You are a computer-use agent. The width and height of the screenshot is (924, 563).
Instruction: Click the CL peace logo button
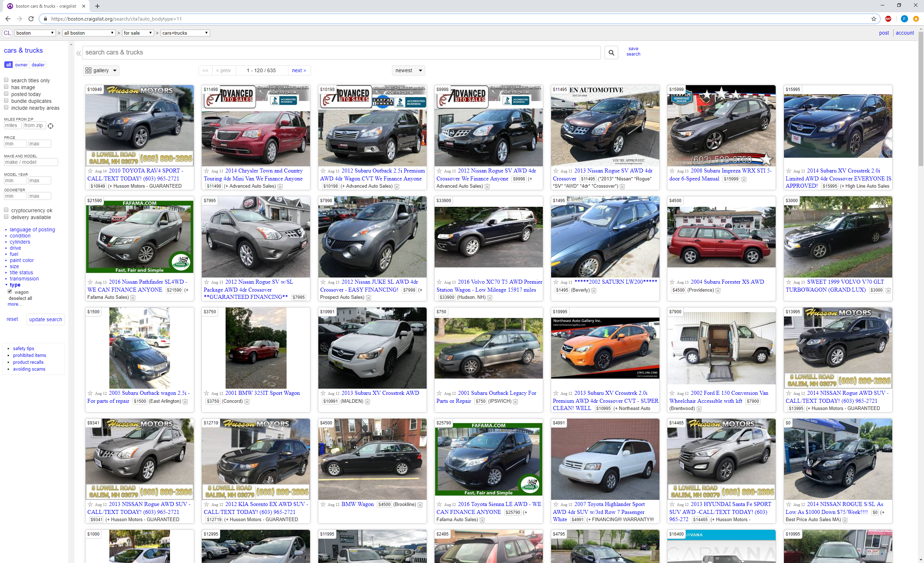pyautogui.click(x=7, y=33)
